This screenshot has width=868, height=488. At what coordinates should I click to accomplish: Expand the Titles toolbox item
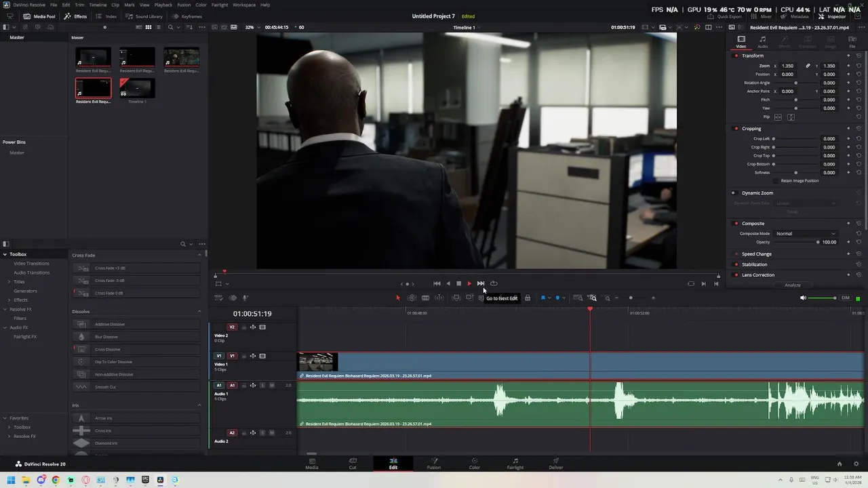(9, 281)
